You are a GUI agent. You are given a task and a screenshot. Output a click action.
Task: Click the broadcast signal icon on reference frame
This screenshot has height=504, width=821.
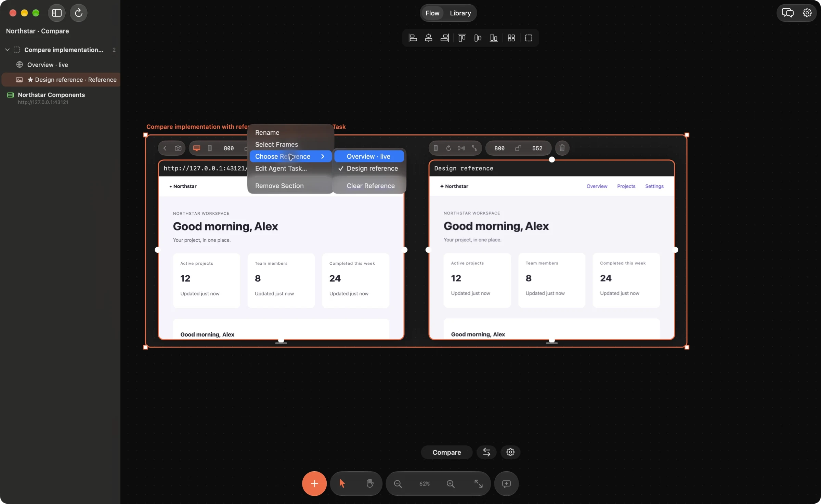tap(461, 148)
